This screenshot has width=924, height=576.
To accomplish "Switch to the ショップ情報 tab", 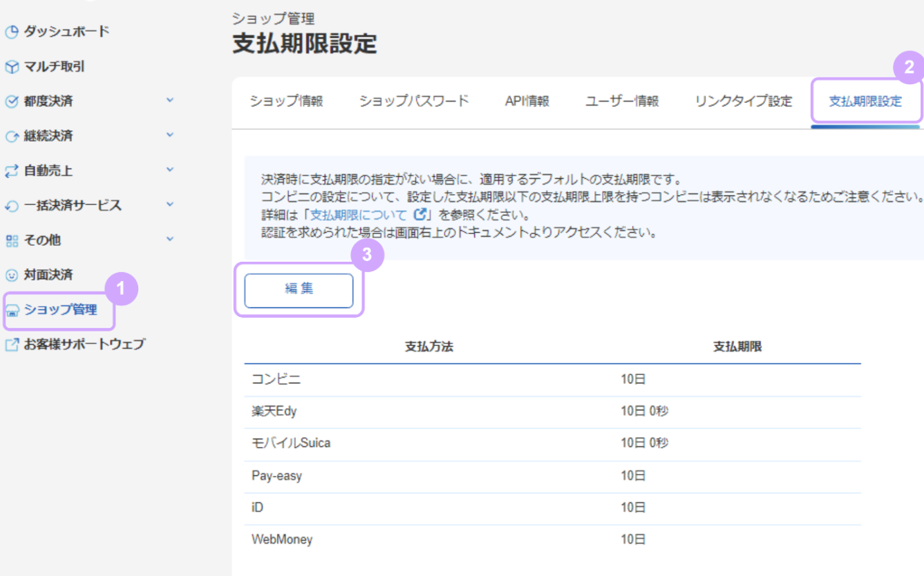I will (287, 100).
